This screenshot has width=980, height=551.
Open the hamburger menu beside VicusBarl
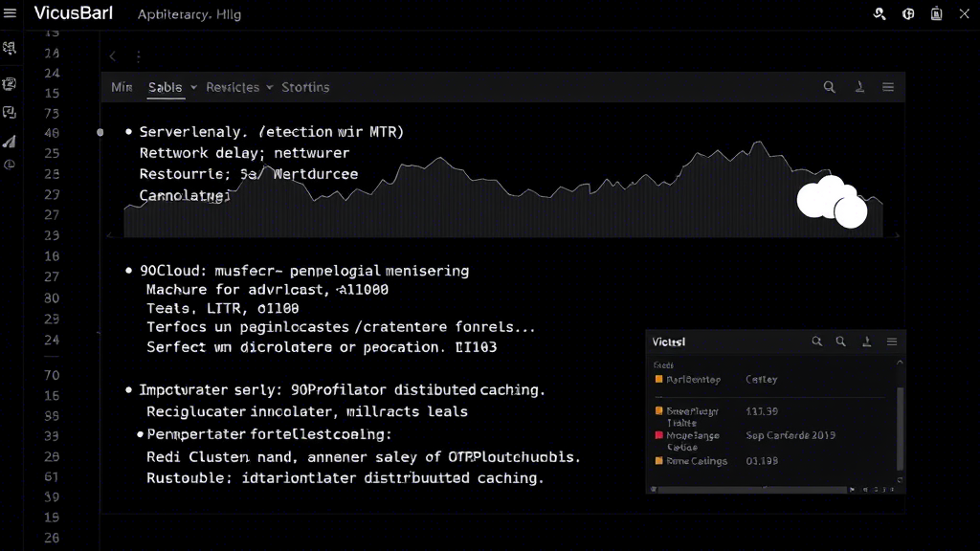[x=10, y=13]
